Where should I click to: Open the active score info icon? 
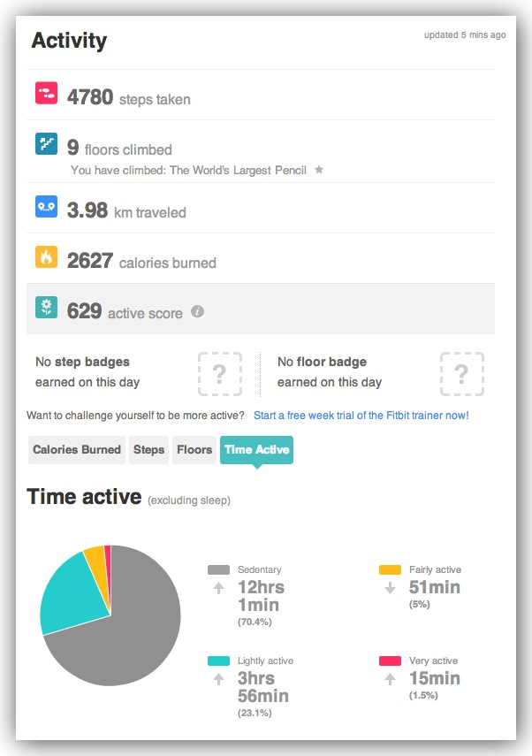click(198, 311)
